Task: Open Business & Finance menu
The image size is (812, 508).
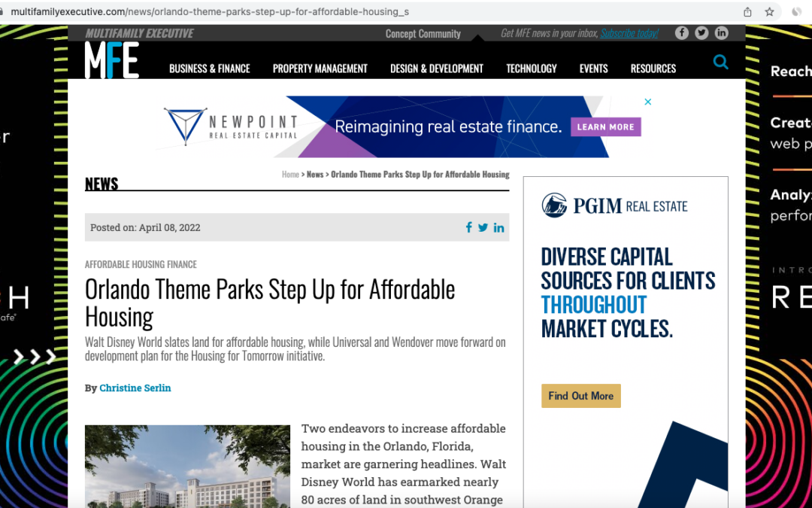Action: 210,68
